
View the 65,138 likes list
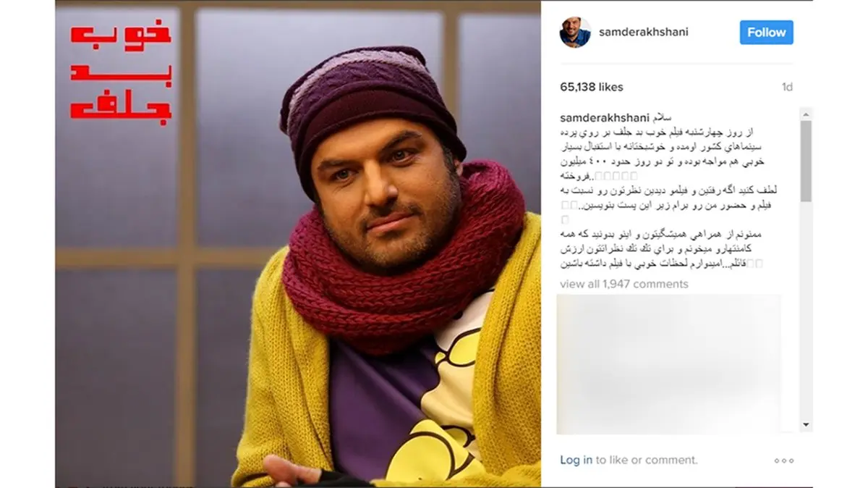(x=591, y=87)
